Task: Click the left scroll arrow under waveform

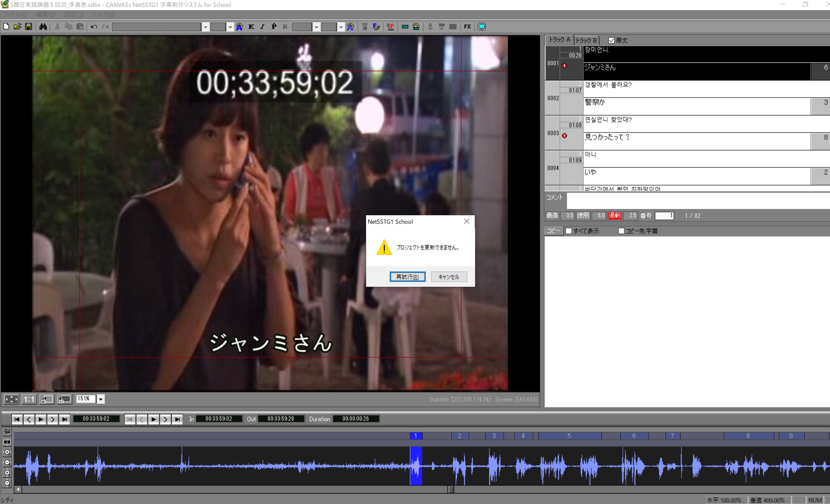Action: [18, 490]
